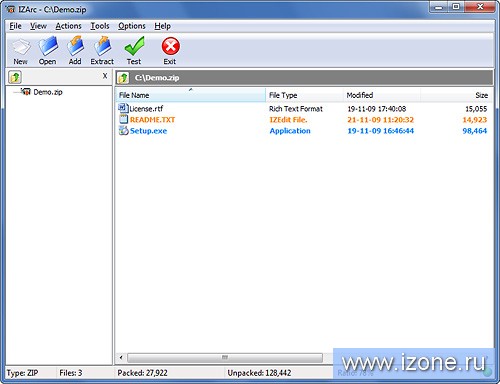Click the Type: ZIP status entry
500x384 pixels.
22,373
